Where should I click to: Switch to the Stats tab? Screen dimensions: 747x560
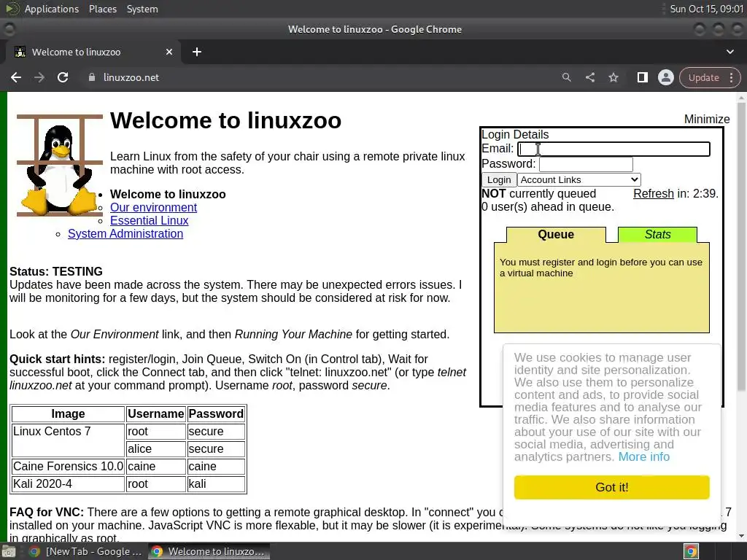pyautogui.click(x=657, y=235)
